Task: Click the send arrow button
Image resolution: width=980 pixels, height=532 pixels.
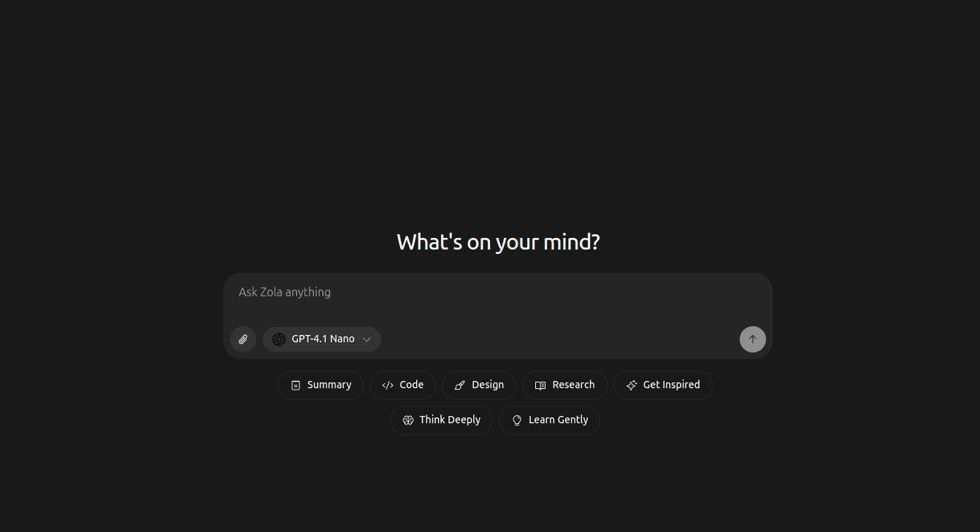Action: [x=753, y=339]
